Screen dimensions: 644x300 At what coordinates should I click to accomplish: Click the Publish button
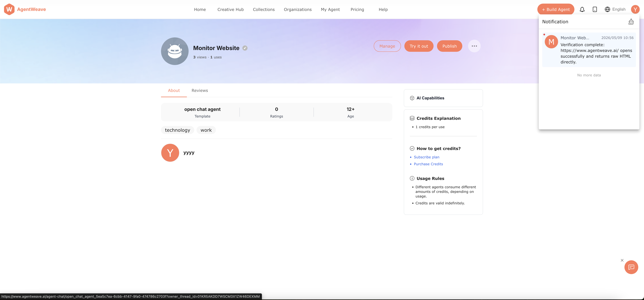pos(449,46)
